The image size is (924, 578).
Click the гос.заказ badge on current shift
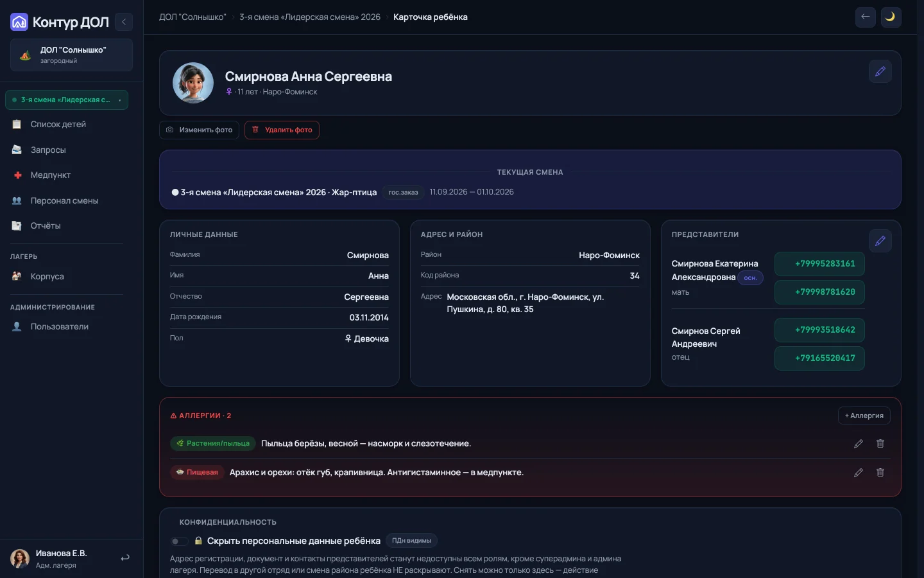coord(403,192)
